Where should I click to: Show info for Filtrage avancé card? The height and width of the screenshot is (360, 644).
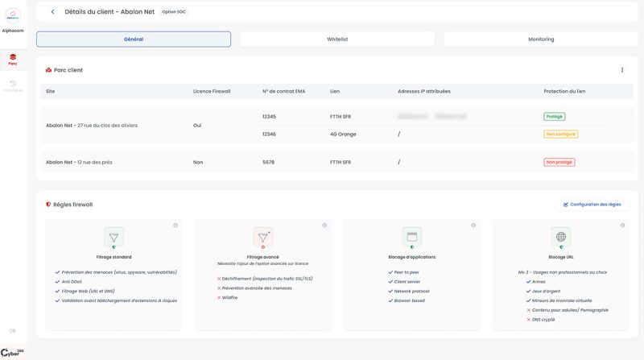click(x=324, y=226)
